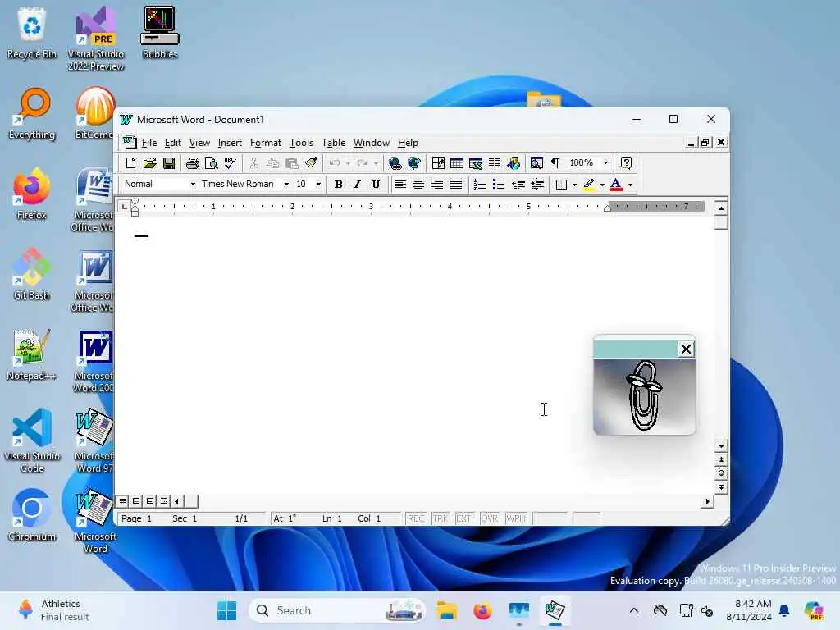Viewport: 840px width, 630px height.
Task: Toggle show/hide paragraph marks
Action: click(x=555, y=163)
